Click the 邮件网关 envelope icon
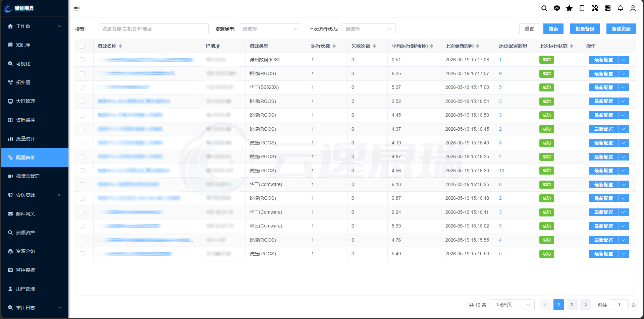Screen dimensions: 644x319 click(10, 214)
